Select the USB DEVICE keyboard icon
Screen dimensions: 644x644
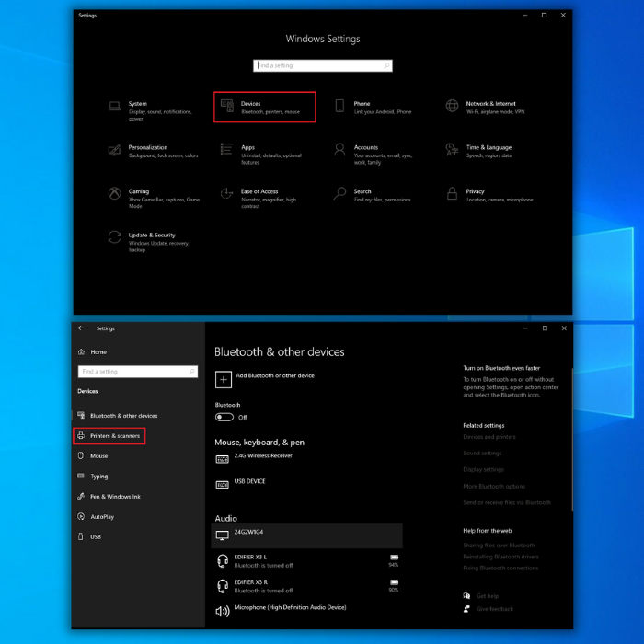223,485
